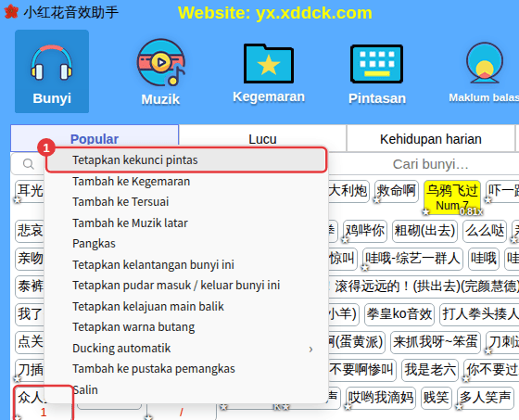The height and width of the screenshot is (420, 519).
Task: Choose Tambah ke Tersuai
Action: [x=120, y=202]
